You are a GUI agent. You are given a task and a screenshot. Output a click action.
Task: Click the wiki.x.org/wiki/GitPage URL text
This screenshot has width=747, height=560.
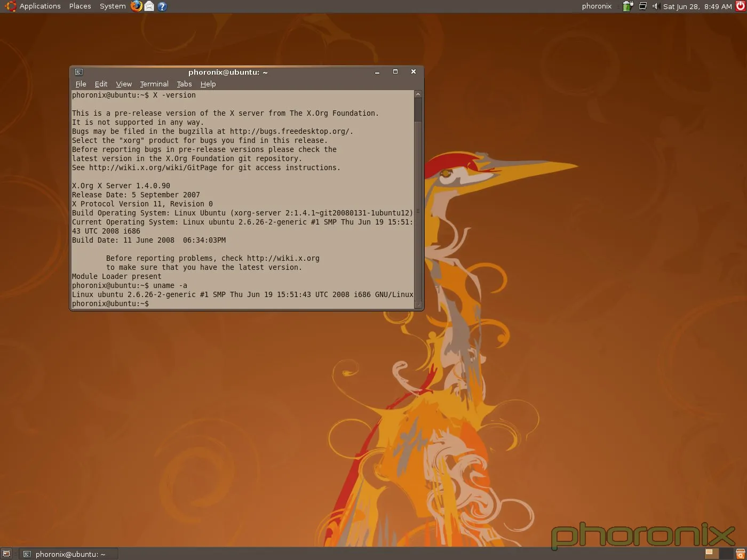[153, 167]
